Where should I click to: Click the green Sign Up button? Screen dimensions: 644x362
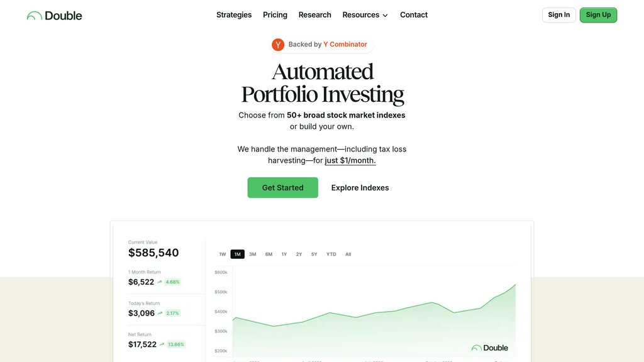click(x=598, y=15)
